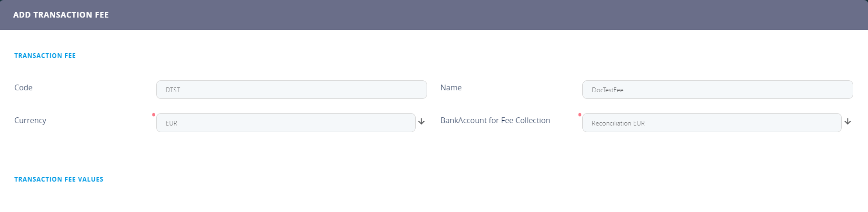This screenshot has height=212, width=868.
Task: Click the Add Transaction Fee dialog title
Action: pyautogui.click(x=61, y=15)
